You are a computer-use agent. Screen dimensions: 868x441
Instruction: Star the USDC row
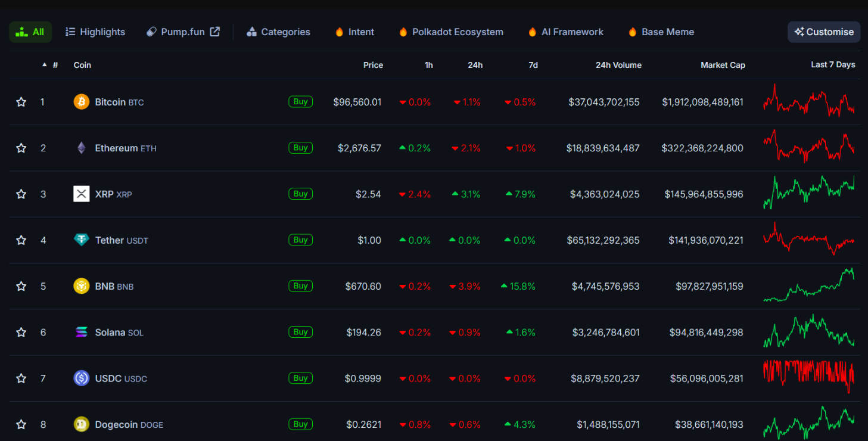pos(21,378)
